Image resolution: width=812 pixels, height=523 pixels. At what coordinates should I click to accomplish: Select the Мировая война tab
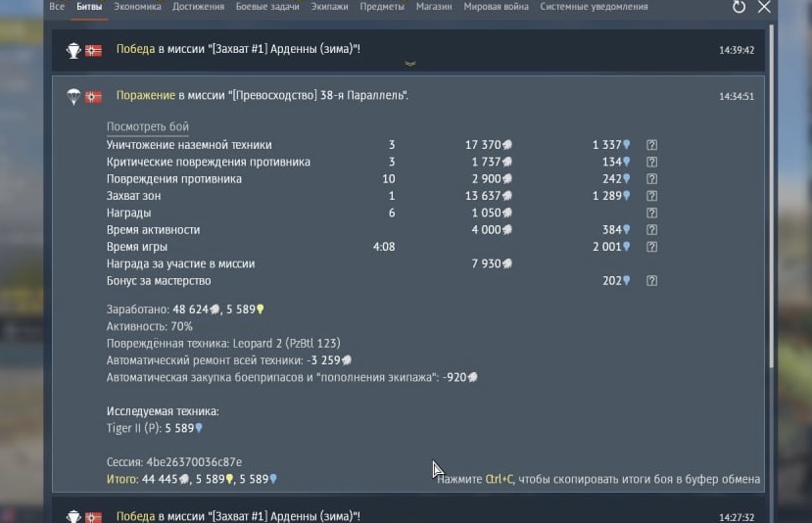[495, 7]
